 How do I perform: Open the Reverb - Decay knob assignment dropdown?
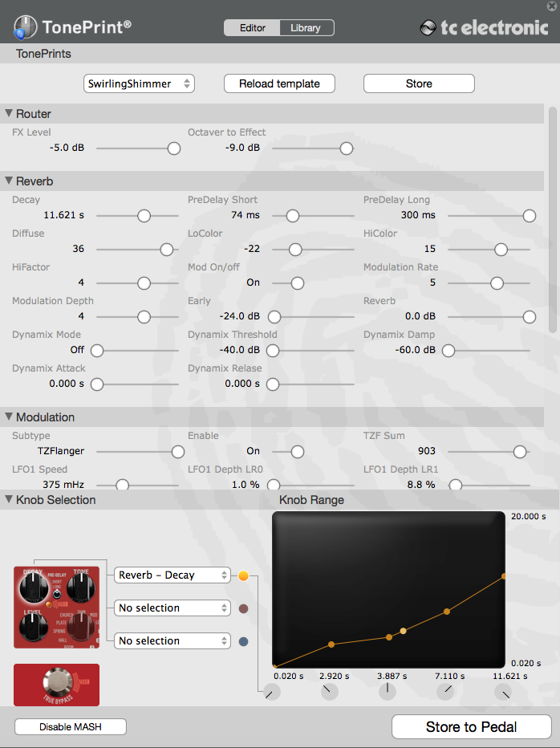[172, 575]
